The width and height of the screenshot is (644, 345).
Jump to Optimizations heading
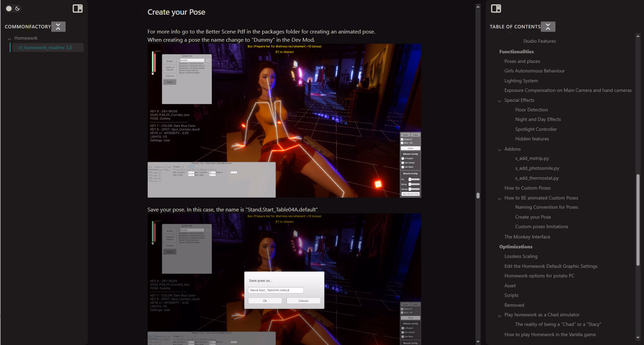click(x=515, y=247)
